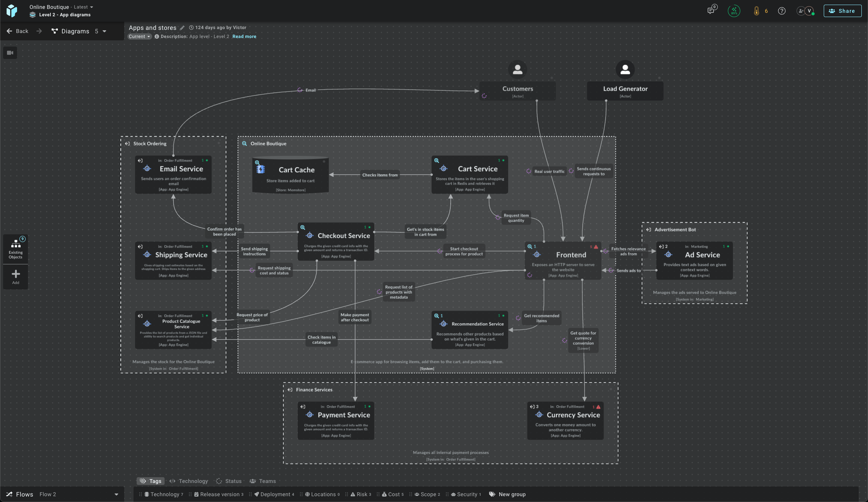Click the Currency Service red warning triangle

(x=598, y=407)
